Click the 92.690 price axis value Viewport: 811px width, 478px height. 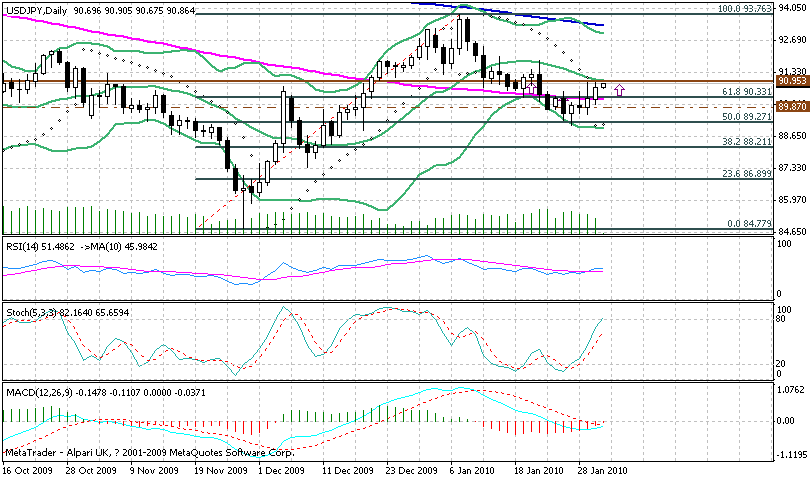coord(792,40)
